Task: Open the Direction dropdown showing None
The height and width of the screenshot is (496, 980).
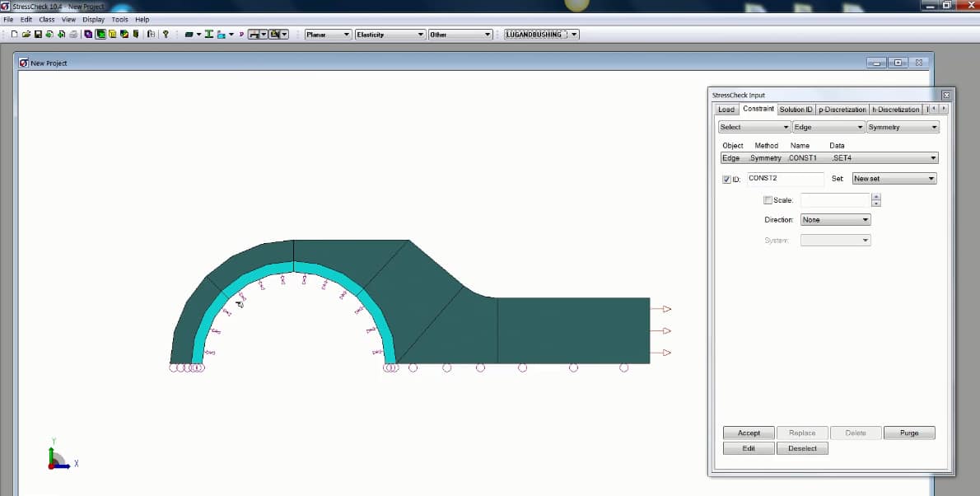Action: click(834, 219)
